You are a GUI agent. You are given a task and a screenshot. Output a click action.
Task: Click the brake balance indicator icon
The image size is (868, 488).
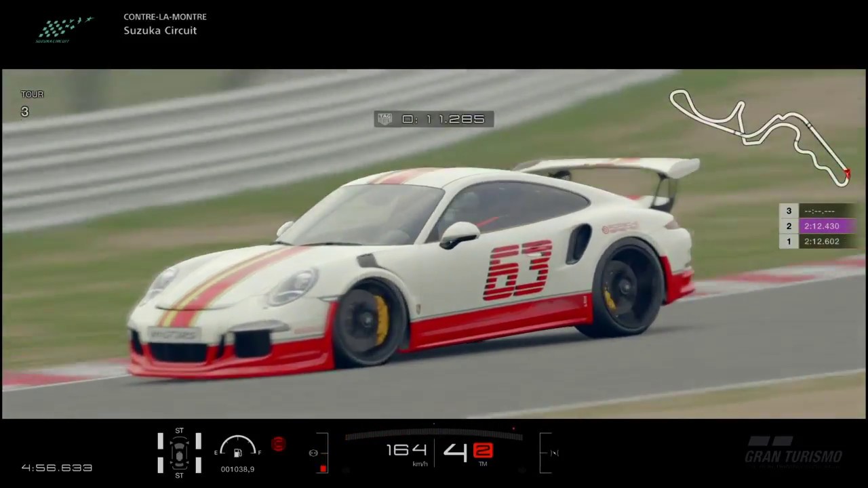pos(313,453)
